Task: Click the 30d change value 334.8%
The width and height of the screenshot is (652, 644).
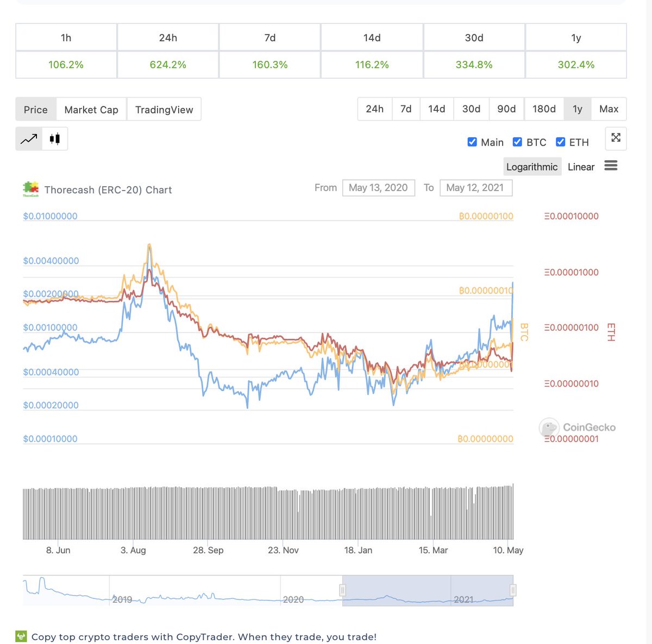Action: coord(474,65)
